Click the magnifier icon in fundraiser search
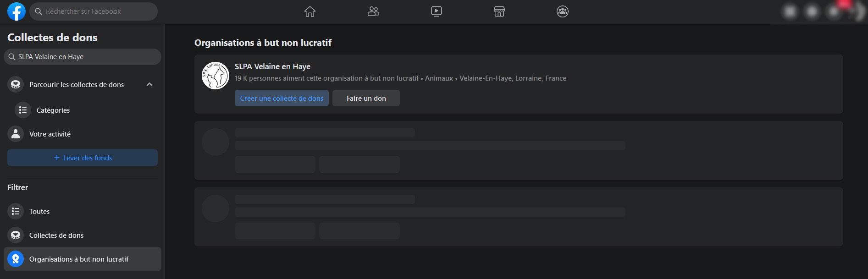 [12, 57]
